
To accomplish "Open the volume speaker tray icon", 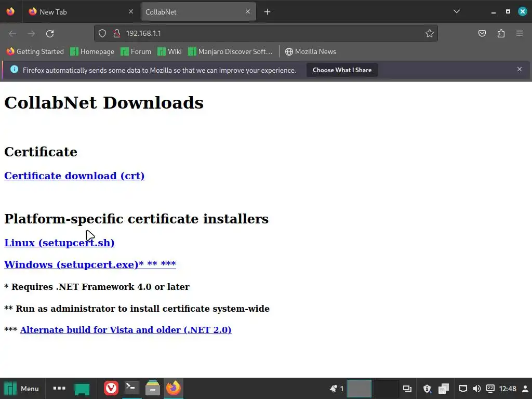I will [x=477, y=389].
